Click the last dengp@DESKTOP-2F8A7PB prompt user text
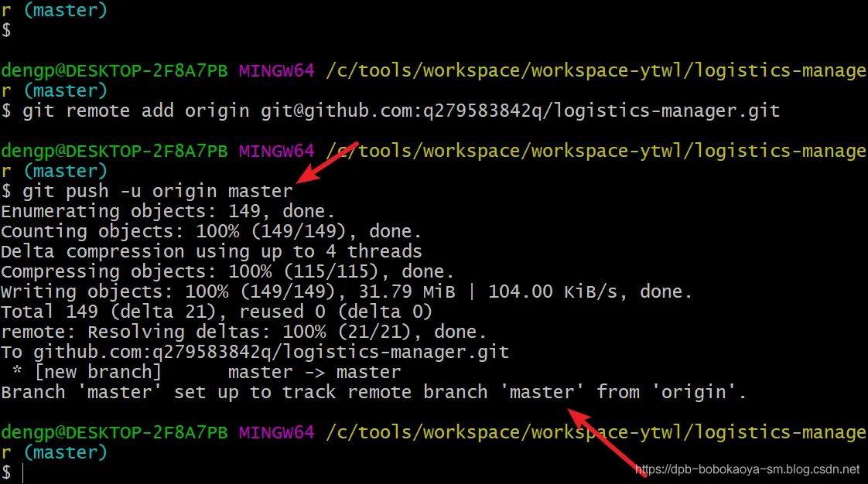This screenshot has height=484, width=868. coord(114,432)
